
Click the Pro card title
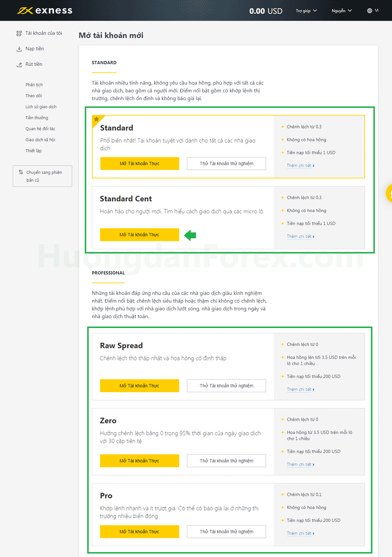tap(106, 496)
